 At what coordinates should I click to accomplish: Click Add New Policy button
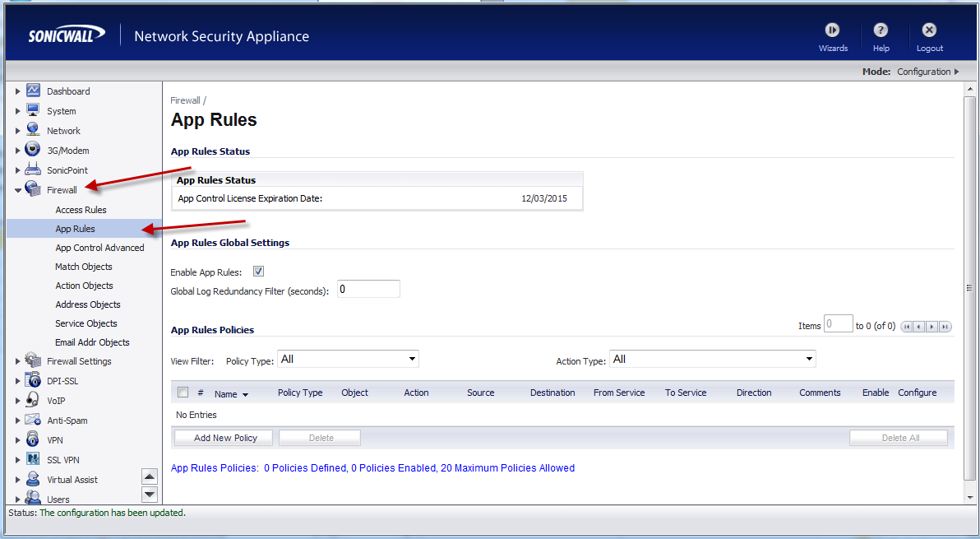(x=224, y=438)
